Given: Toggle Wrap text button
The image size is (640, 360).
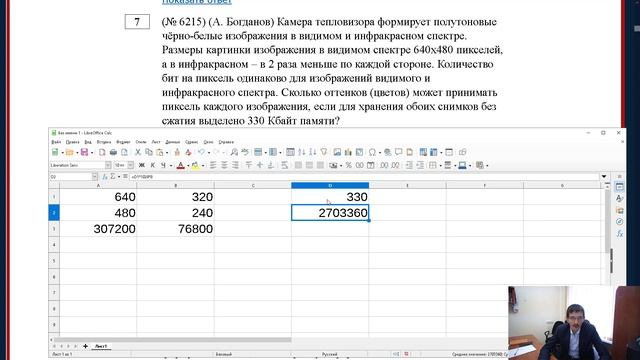Looking at the screenshot, I should pyautogui.click(x=284, y=165).
